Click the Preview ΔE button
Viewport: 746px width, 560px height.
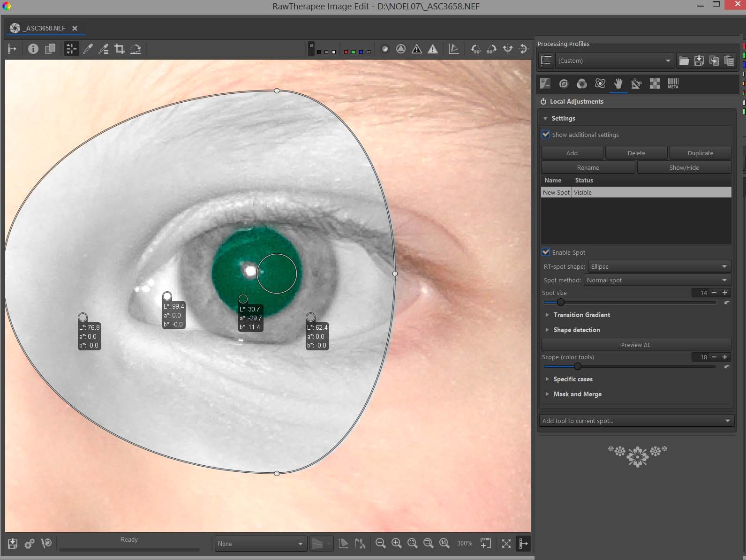coord(636,345)
